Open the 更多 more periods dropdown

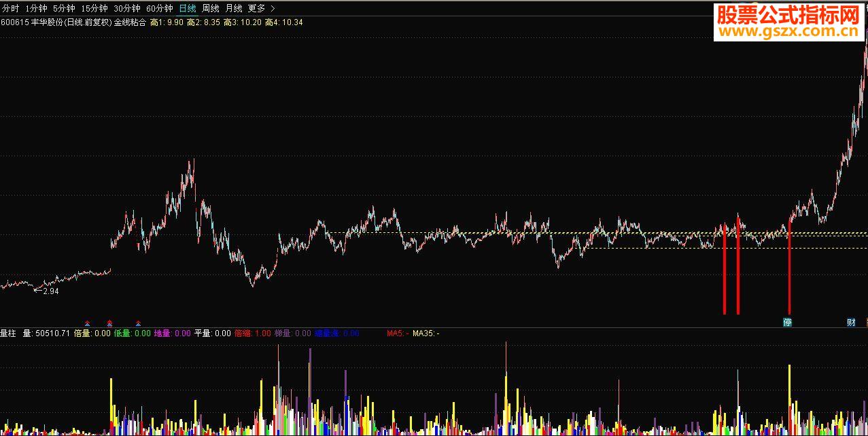click(257, 9)
